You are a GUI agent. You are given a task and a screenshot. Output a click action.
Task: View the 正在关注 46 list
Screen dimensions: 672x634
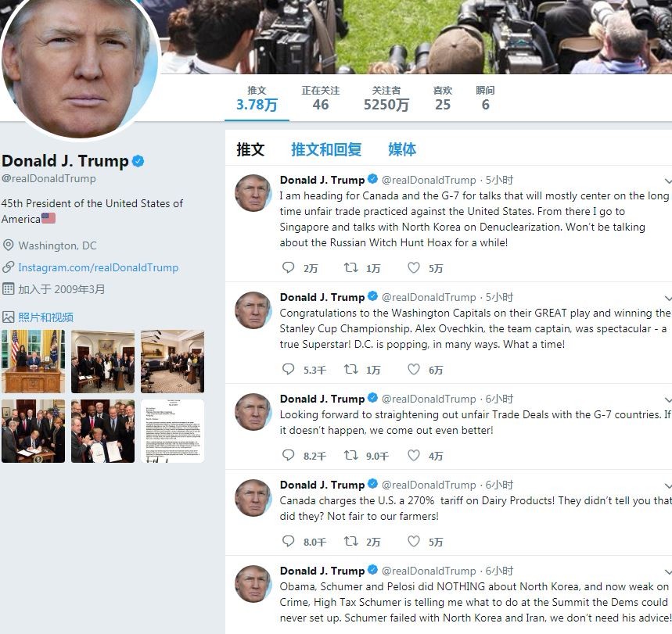[x=320, y=99]
